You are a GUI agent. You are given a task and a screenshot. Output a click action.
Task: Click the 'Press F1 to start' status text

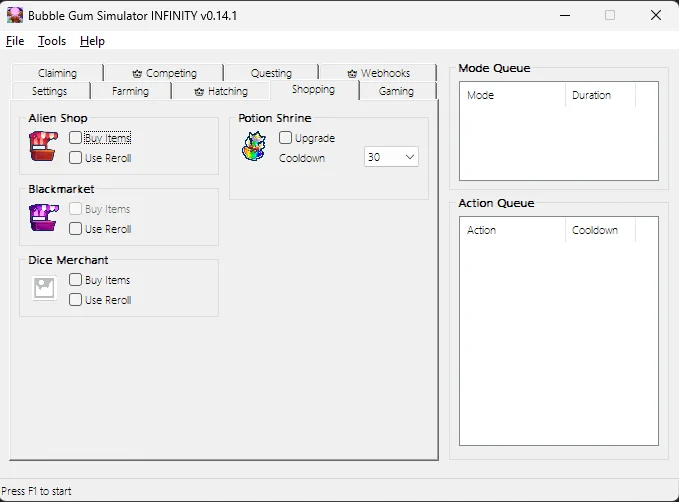tap(36, 491)
